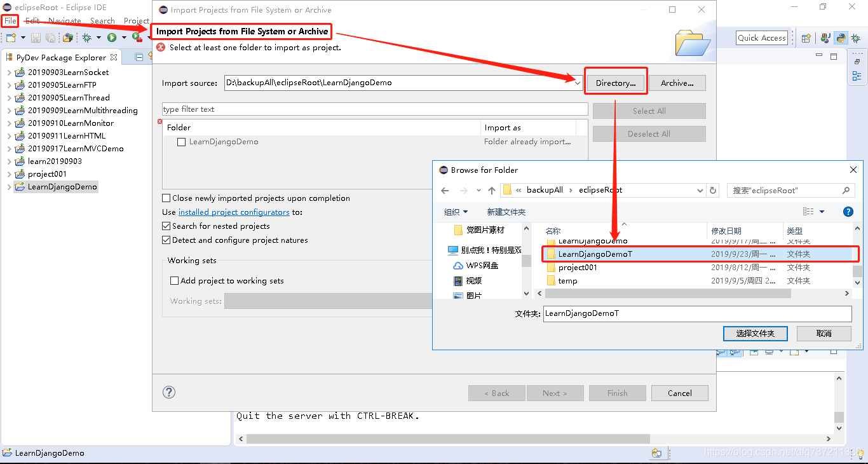The width and height of the screenshot is (868, 464).
Task: Click 新建文件夹 to create folder
Action: coord(506,212)
